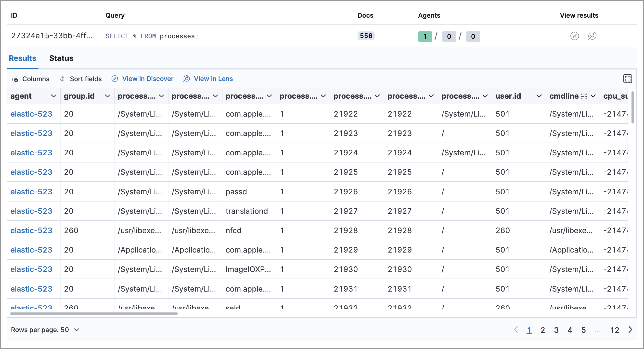The image size is (644, 349).
Task: Click the Sort fields arrows icon
Action: click(62, 79)
